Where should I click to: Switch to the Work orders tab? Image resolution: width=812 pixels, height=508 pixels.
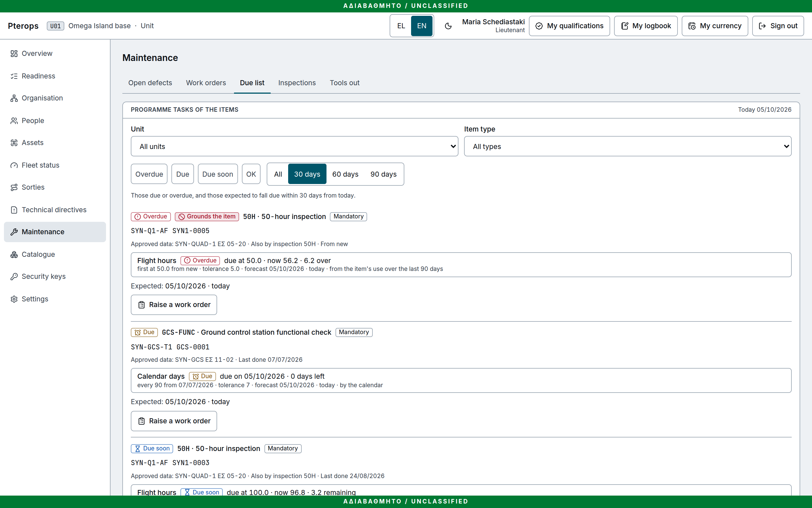point(206,83)
